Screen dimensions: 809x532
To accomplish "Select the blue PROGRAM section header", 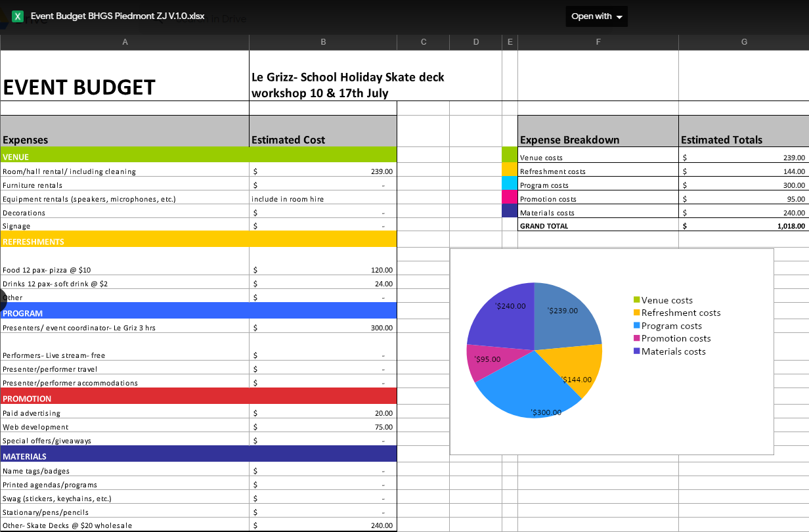I will [x=198, y=313].
